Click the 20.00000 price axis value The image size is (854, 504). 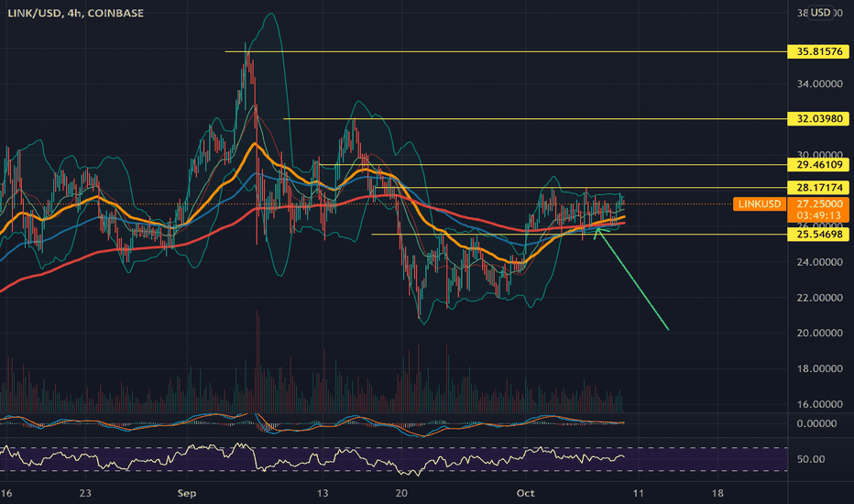point(819,333)
